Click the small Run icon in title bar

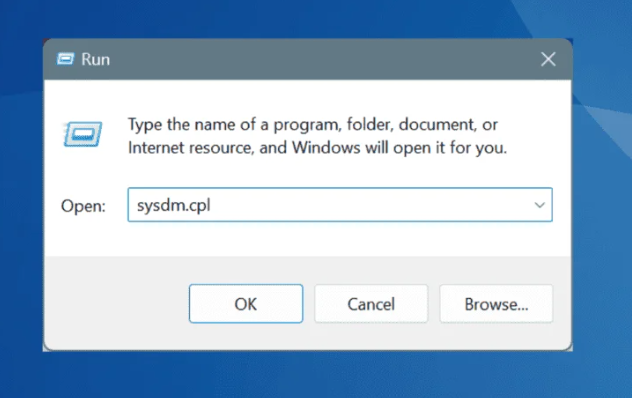pos(65,59)
